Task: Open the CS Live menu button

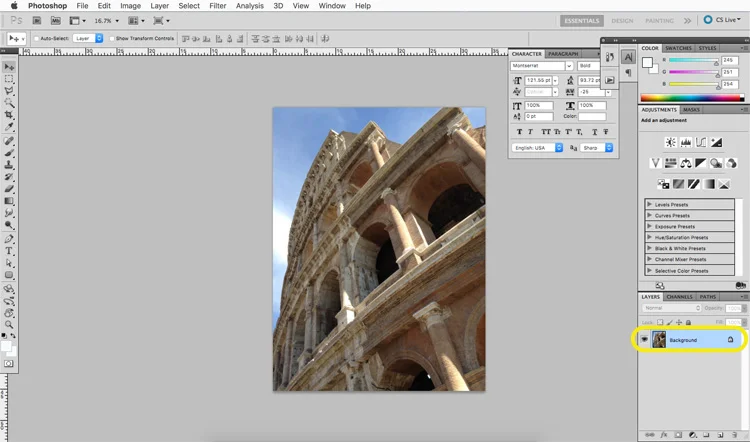Action: pos(722,20)
